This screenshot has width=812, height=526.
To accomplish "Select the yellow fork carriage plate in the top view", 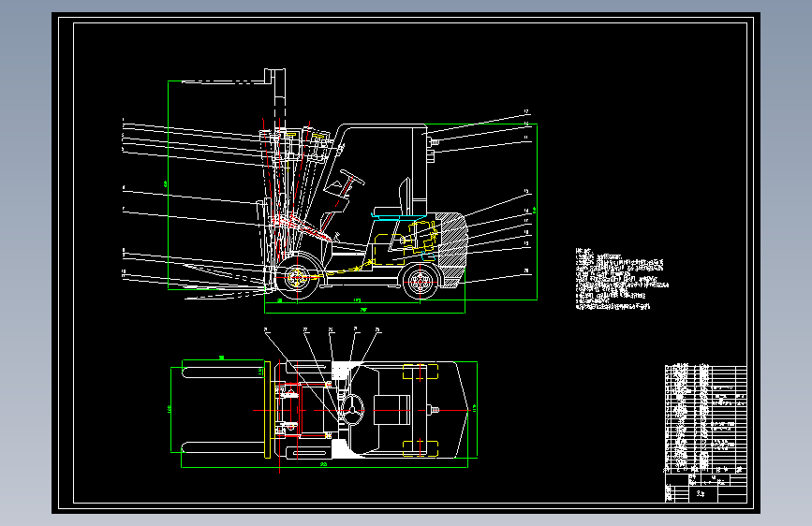I will point(267,410).
